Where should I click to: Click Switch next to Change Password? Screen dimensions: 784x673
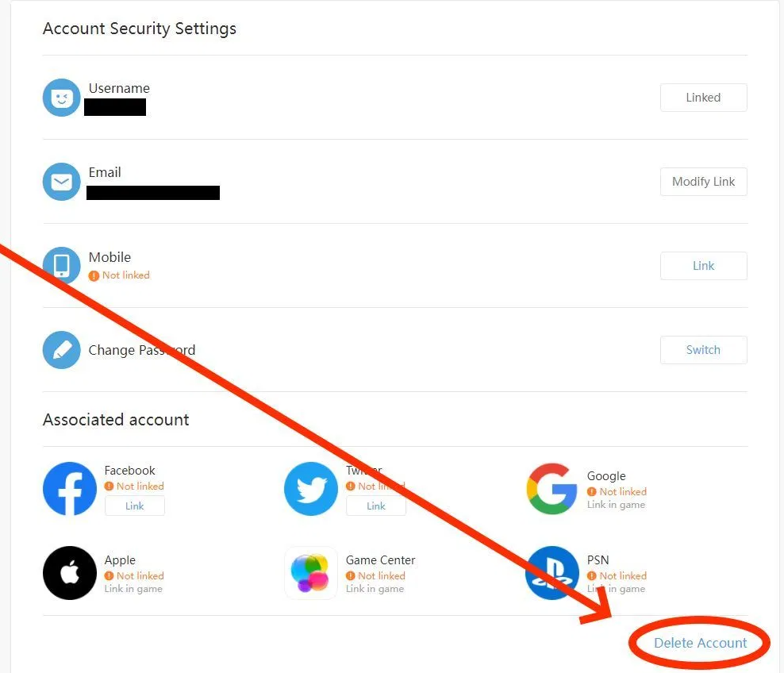click(704, 349)
